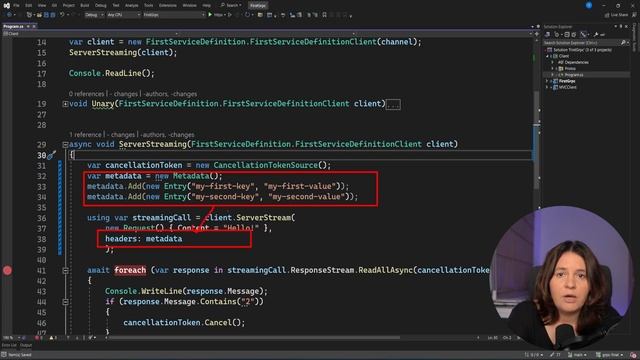Expand the Protos folder node
The height and width of the screenshot is (360, 640).
coord(553,69)
